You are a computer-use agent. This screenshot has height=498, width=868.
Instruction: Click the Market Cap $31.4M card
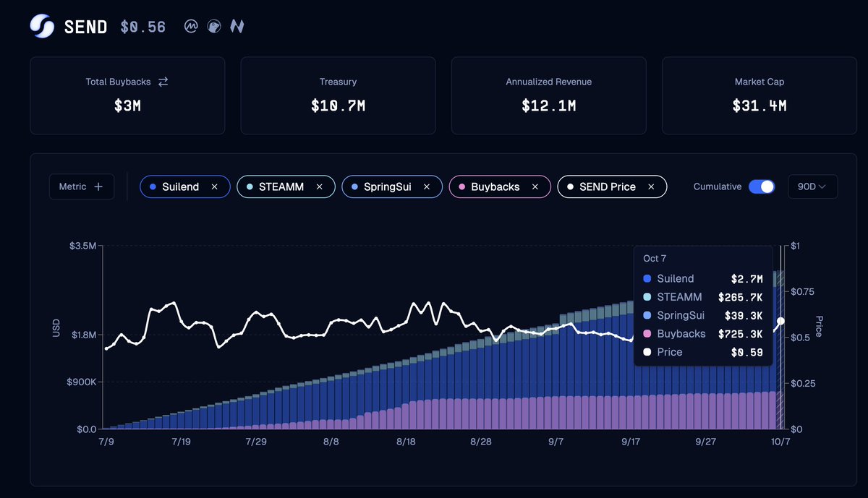click(759, 95)
